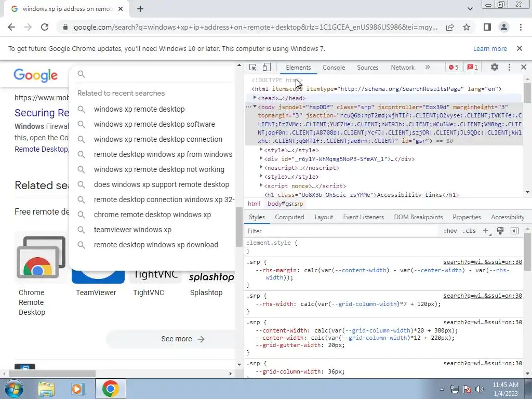Show more DevTools tabs chevron
Image resolution: width=532 pixels, height=399 pixels.
coord(428,67)
